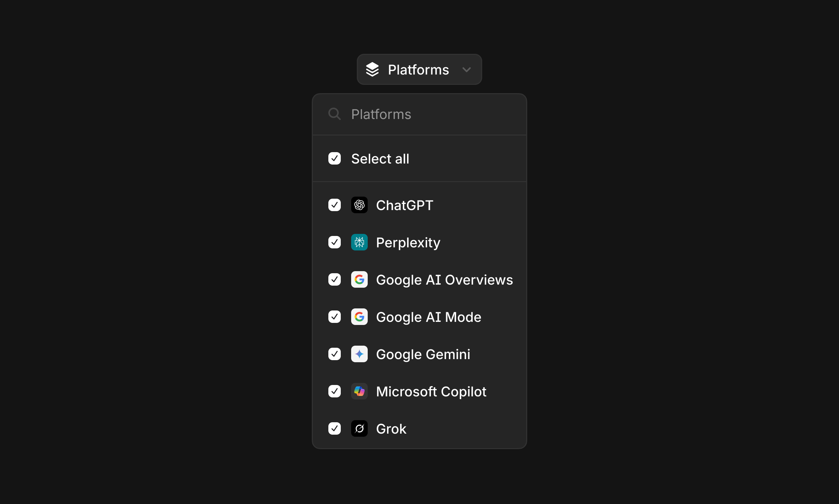
Task: Click the magnifier search icon
Action: point(334,114)
